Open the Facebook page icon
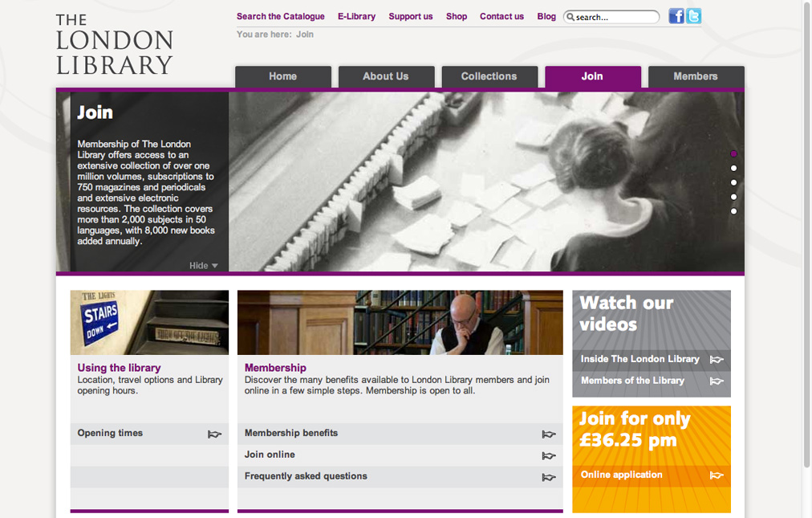812x518 pixels. pos(676,16)
